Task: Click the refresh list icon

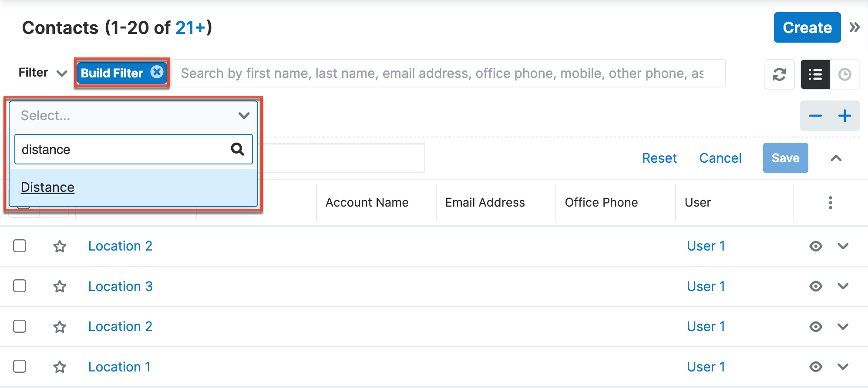Action: pos(779,74)
